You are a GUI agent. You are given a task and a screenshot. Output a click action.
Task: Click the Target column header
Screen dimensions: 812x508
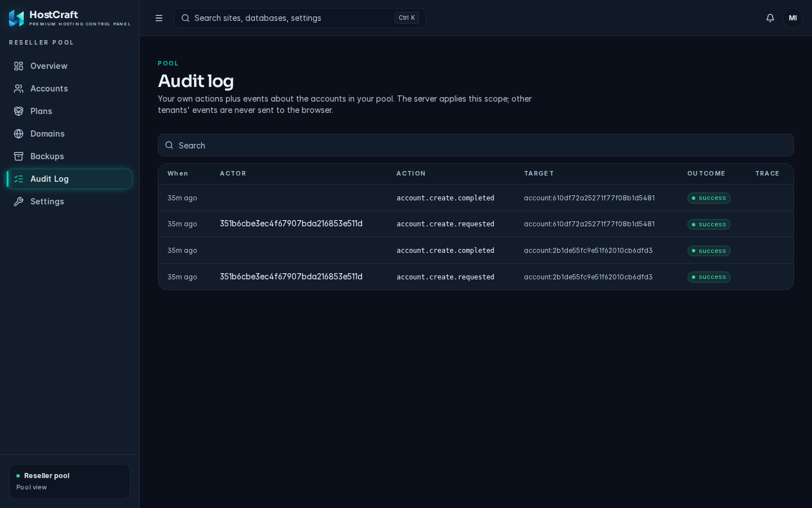539,173
